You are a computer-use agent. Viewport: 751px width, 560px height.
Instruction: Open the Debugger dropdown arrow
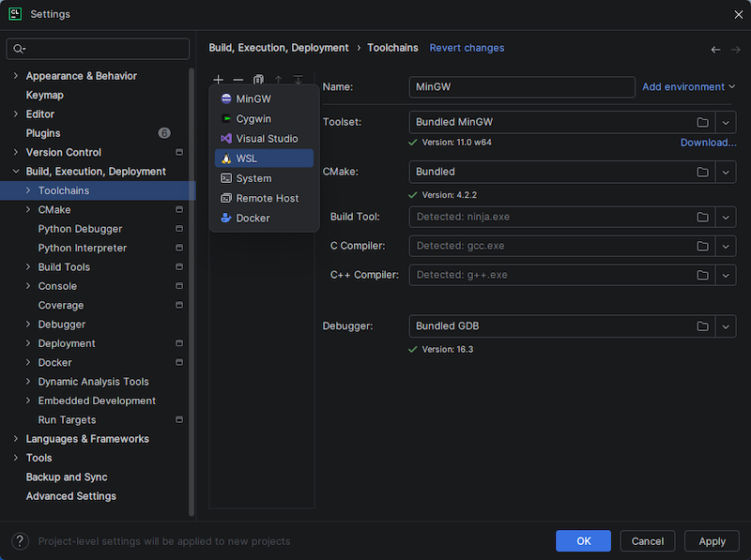pyautogui.click(x=726, y=326)
